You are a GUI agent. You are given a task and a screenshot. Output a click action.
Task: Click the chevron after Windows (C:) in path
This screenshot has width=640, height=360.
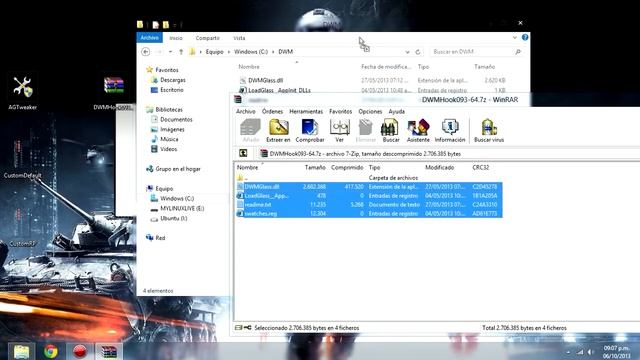(x=273, y=52)
